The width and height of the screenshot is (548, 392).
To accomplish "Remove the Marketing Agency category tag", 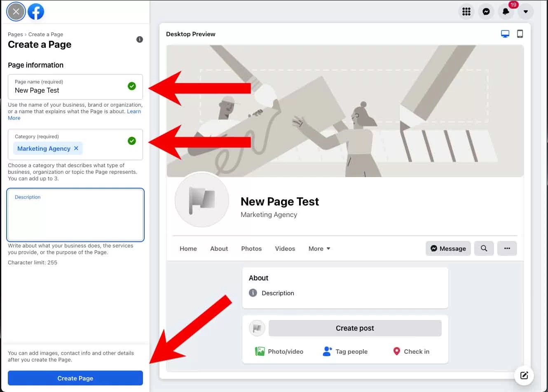I will (76, 148).
